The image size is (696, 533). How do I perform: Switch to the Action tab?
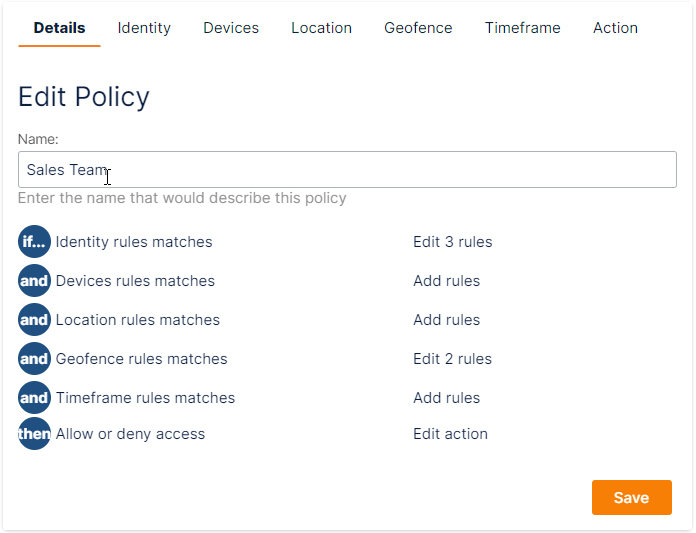(615, 28)
